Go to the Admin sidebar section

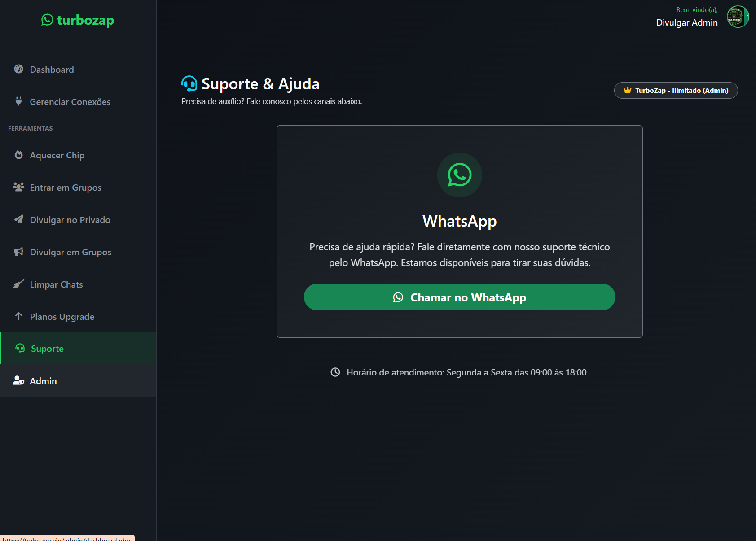point(78,380)
